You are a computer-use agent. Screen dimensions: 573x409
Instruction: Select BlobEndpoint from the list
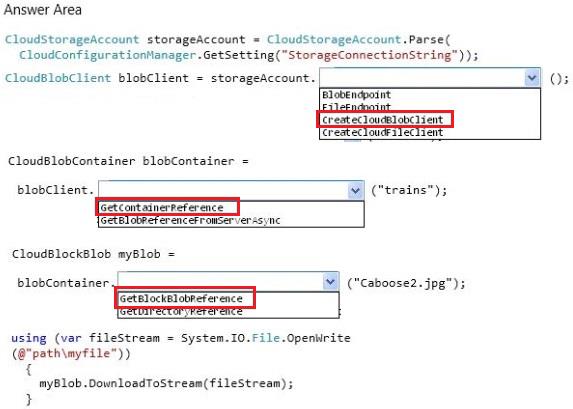(x=356, y=95)
